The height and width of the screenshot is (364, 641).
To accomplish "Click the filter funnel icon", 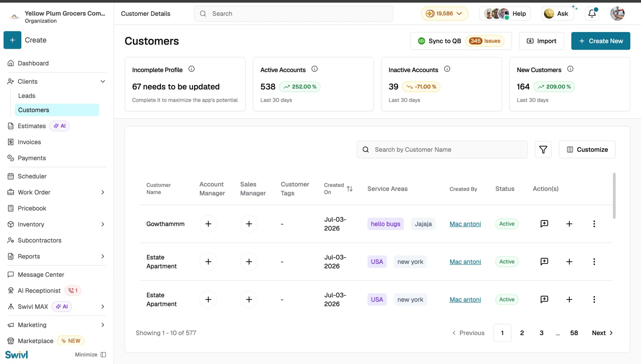I will click(543, 149).
